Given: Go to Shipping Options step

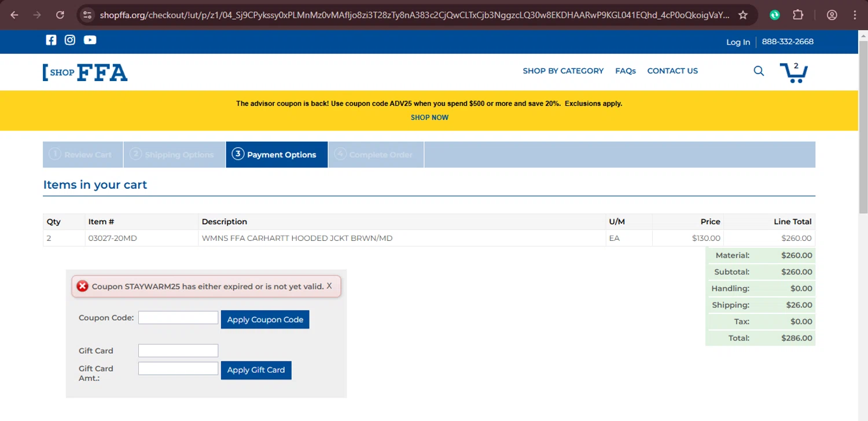Looking at the screenshot, I should 174,155.
